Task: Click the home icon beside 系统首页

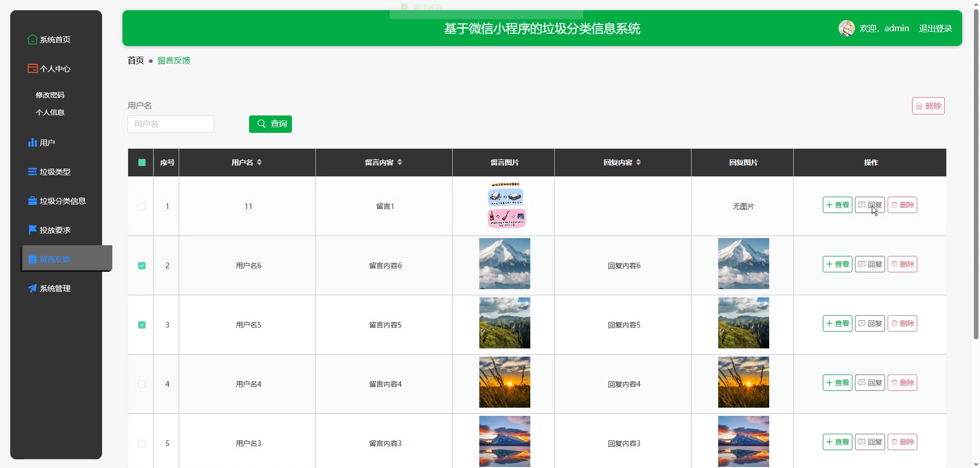Action: click(32, 39)
